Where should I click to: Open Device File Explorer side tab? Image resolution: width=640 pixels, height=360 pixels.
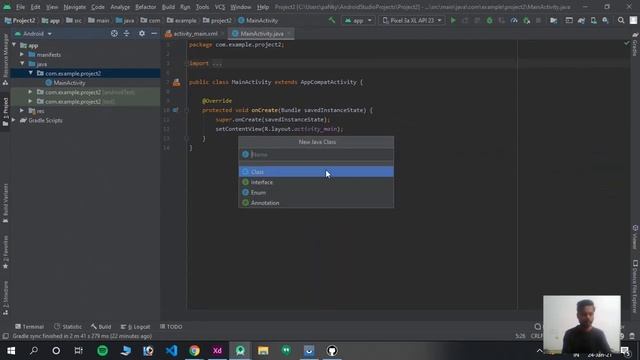tap(635, 286)
